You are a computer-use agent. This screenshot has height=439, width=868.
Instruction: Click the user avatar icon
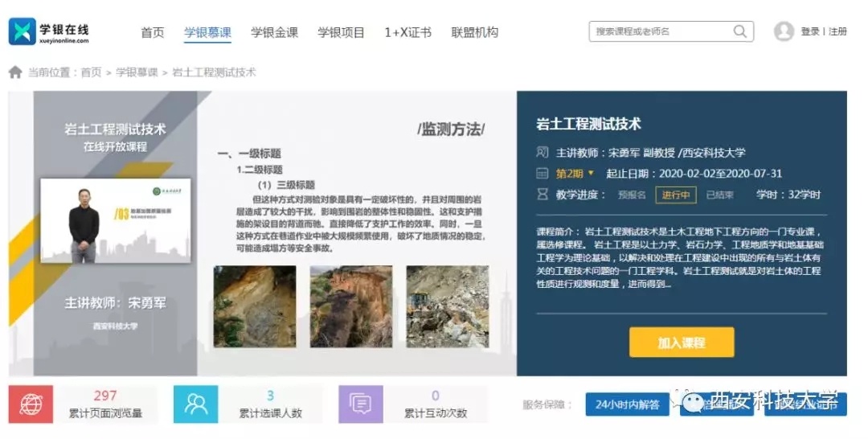tap(784, 31)
